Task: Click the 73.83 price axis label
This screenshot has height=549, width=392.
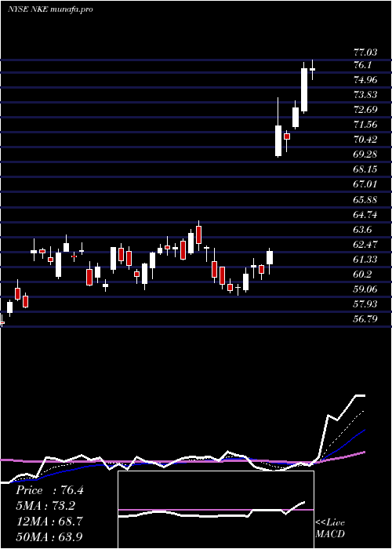Action: [365, 95]
